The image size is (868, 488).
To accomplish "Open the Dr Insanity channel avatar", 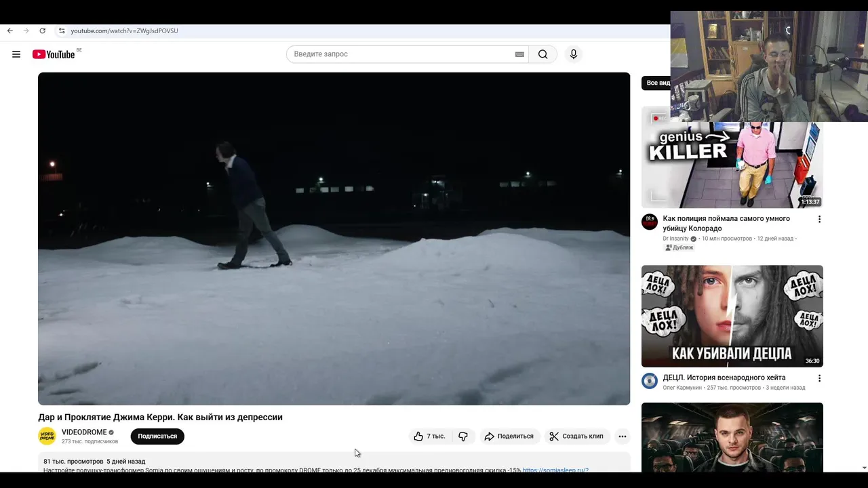I will pos(650,222).
